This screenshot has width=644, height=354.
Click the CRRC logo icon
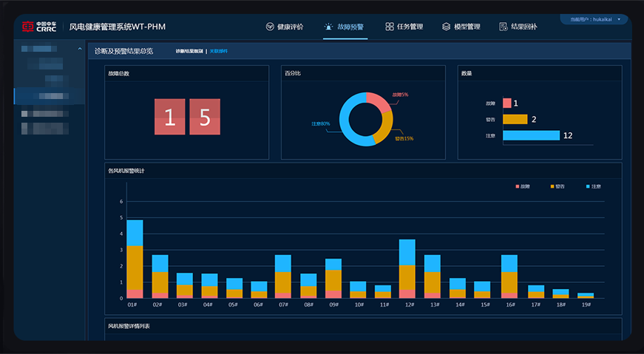pyautogui.click(x=28, y=27)
